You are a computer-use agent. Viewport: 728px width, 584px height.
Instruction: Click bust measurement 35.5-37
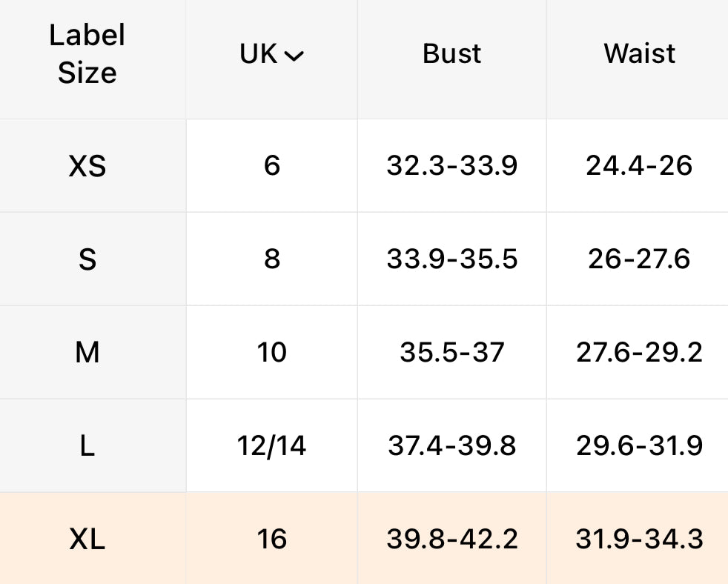click(451, 353)
